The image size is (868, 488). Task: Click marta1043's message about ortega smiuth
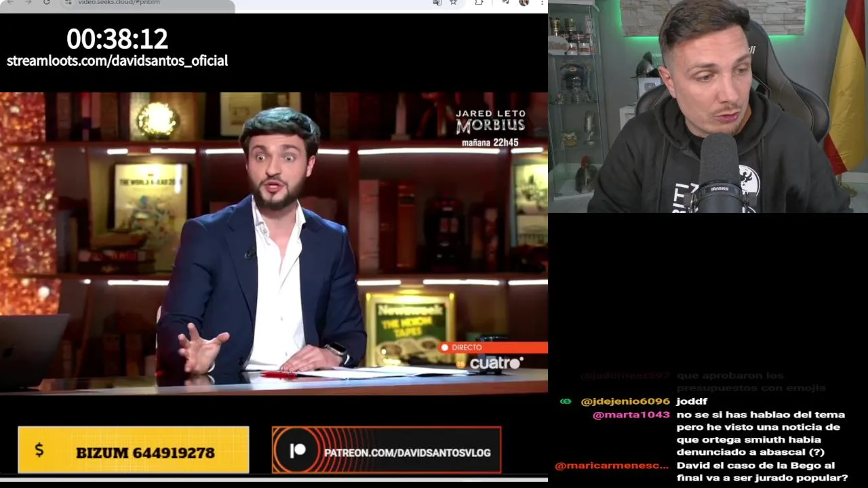click(x=761, y=433)
